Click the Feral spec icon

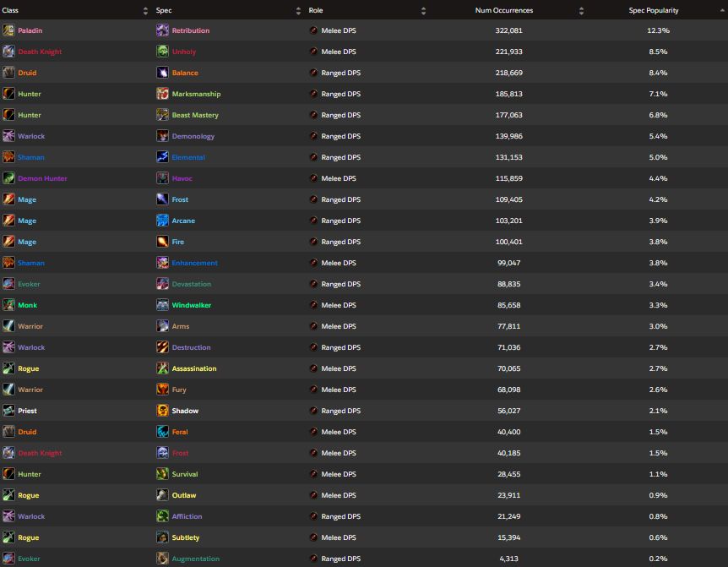(162, 432)
